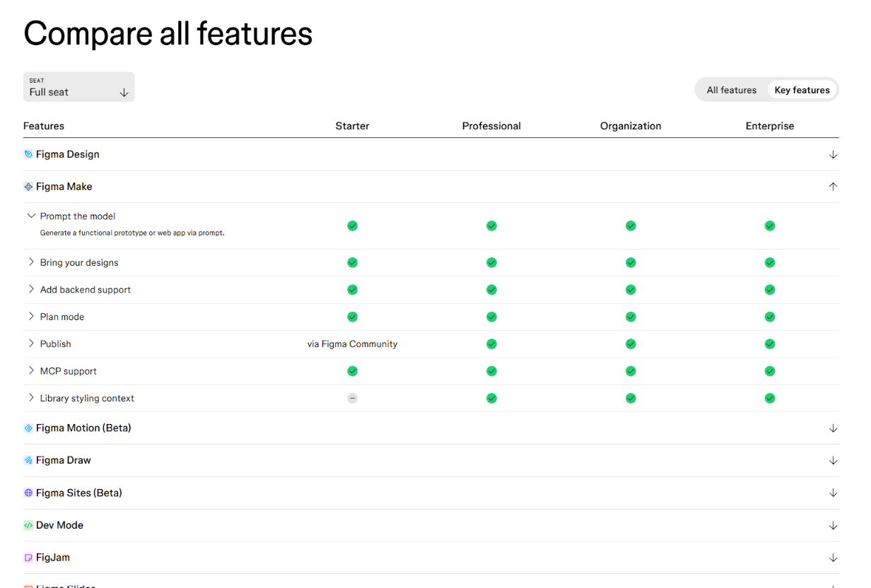871x588 pixels.
Task: Click the MCP support feature label
Action: pos(69,371)
